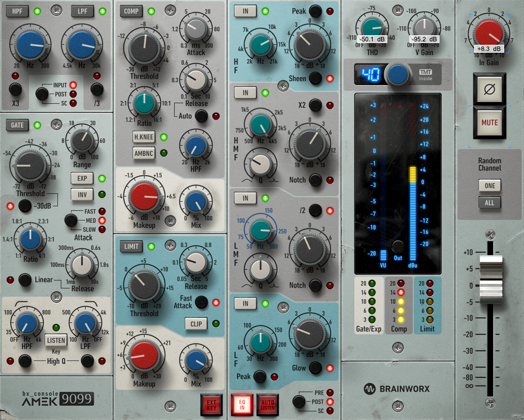This screenshot has height=420, width=524.
Task: Push the LPF /3 black button
Action: click(97, 89)
